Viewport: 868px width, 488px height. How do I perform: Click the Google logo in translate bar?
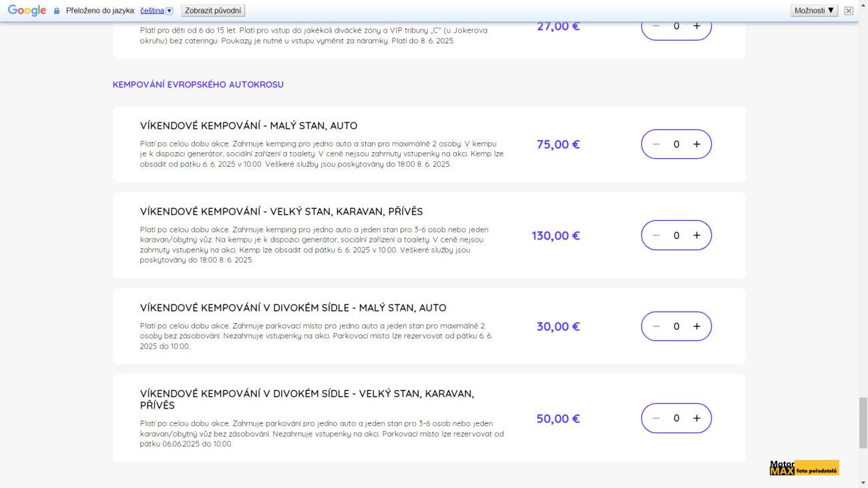coord(27,11)
